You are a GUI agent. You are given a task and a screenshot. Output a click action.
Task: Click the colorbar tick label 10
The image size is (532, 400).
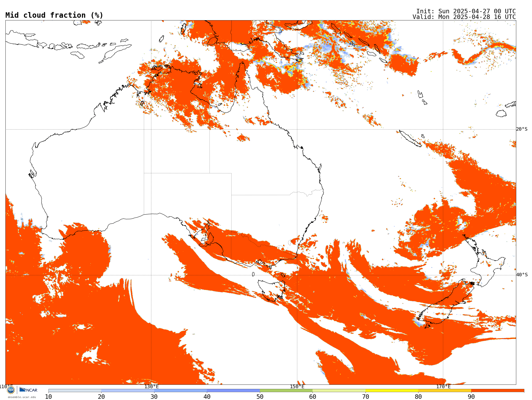tap(49, 397)
